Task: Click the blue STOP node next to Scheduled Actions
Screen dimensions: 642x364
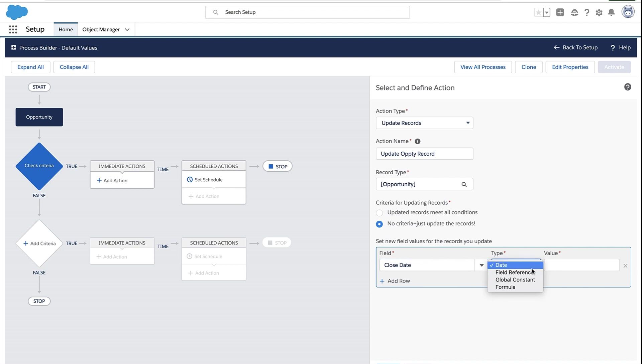Action: pos(278,166)
